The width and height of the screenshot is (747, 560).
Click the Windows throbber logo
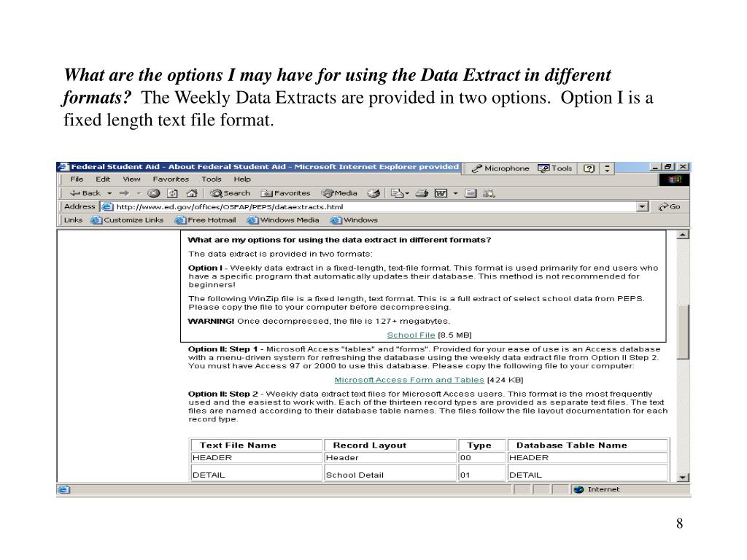pos(674,179)
